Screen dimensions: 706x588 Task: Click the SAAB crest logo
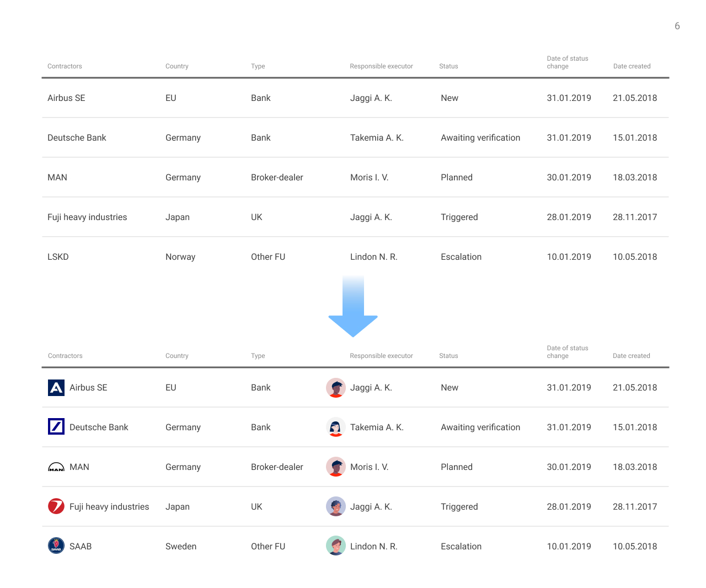pos(56,546)
